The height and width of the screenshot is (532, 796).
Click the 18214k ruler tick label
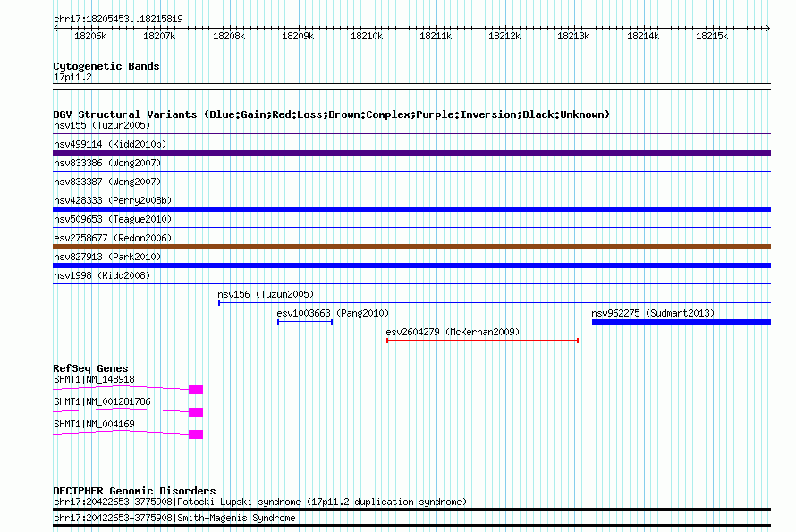point(643,36)
